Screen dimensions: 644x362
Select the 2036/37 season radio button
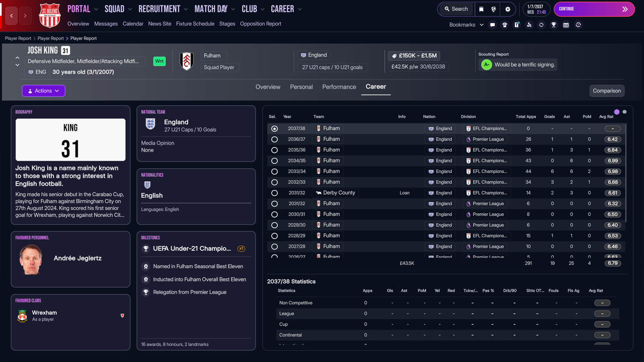[x=274, y=139]
